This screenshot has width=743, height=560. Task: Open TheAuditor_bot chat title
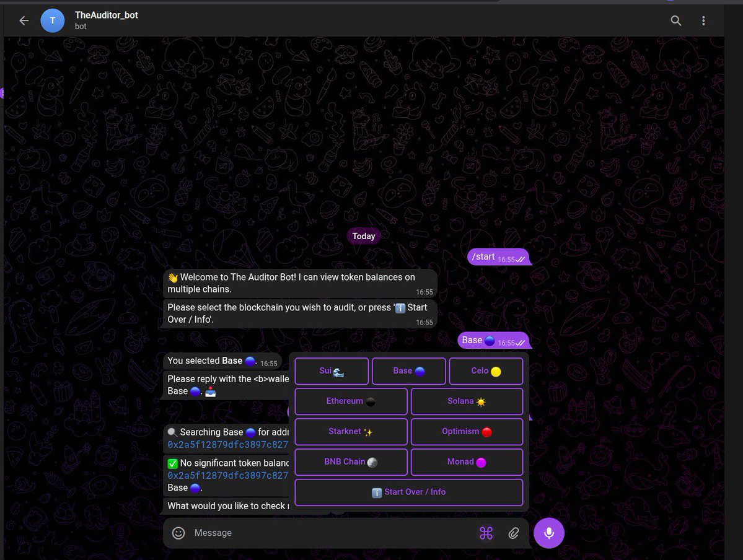click(x=106, y=15)
